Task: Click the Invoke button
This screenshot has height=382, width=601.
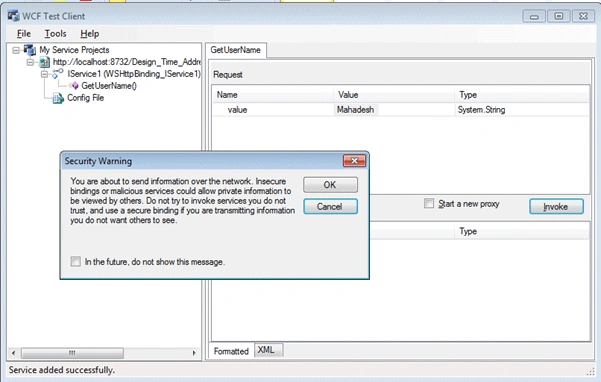Action: coord(556,207)
